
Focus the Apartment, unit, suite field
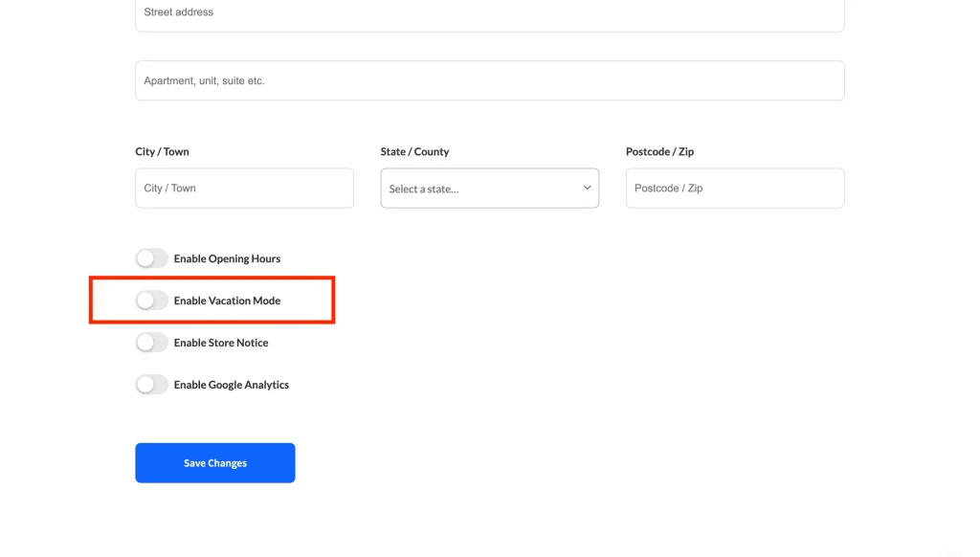[489, 80]
